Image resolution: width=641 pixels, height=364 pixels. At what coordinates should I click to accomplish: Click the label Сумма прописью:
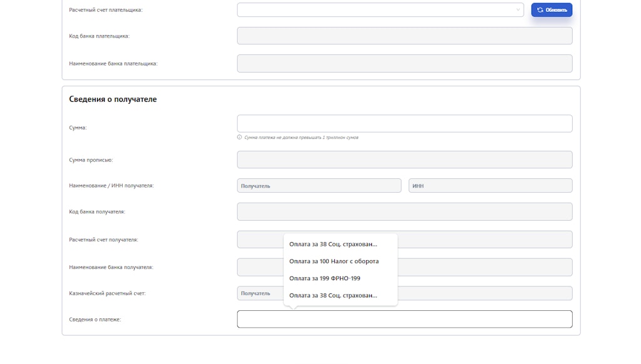point(91,159)
